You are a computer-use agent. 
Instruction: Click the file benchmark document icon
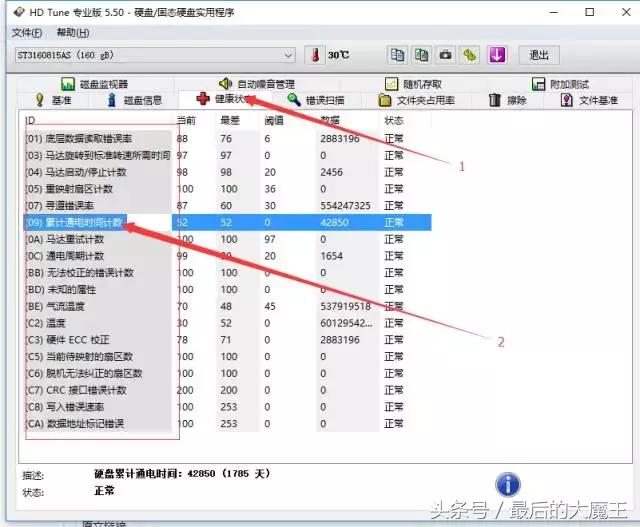coord(567,100)
